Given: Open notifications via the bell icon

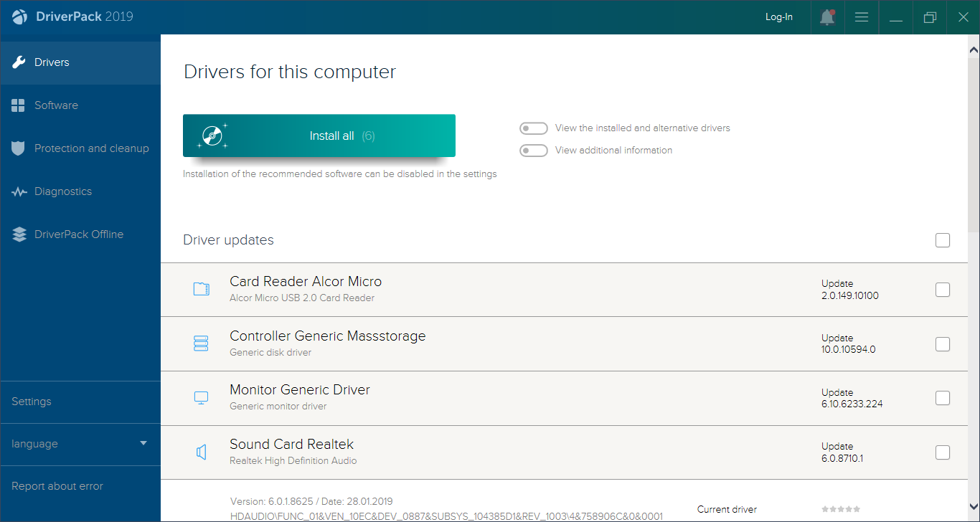Looking at the screenshot, I should (826, 17).
